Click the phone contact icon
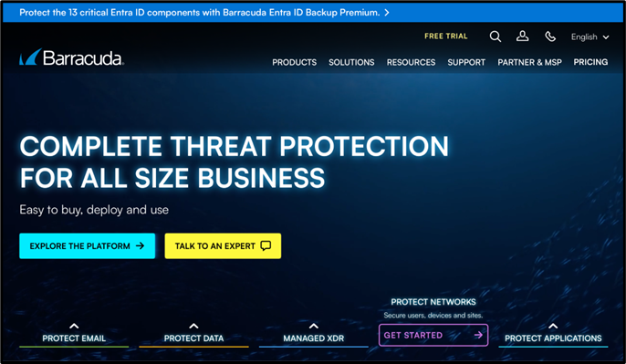Image resolution: width=626 pixels, height=364 pixels. (x=550, y=36)
